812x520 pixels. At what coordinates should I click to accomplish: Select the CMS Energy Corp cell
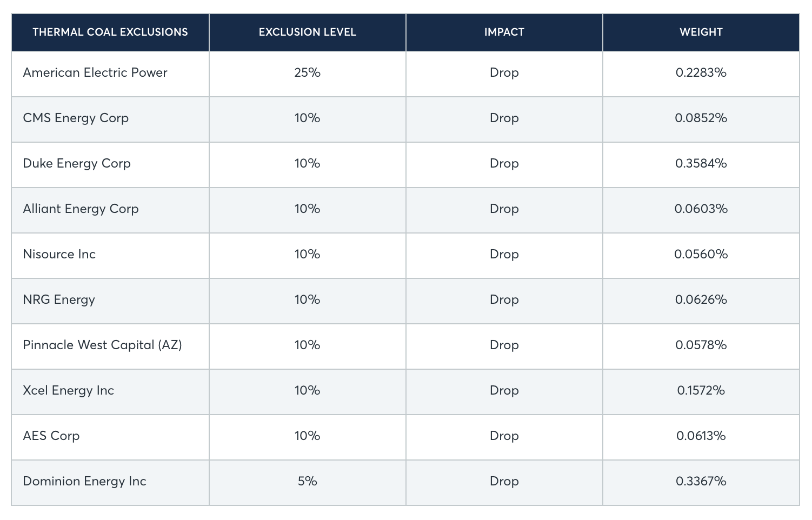click(x=76, y=118)
